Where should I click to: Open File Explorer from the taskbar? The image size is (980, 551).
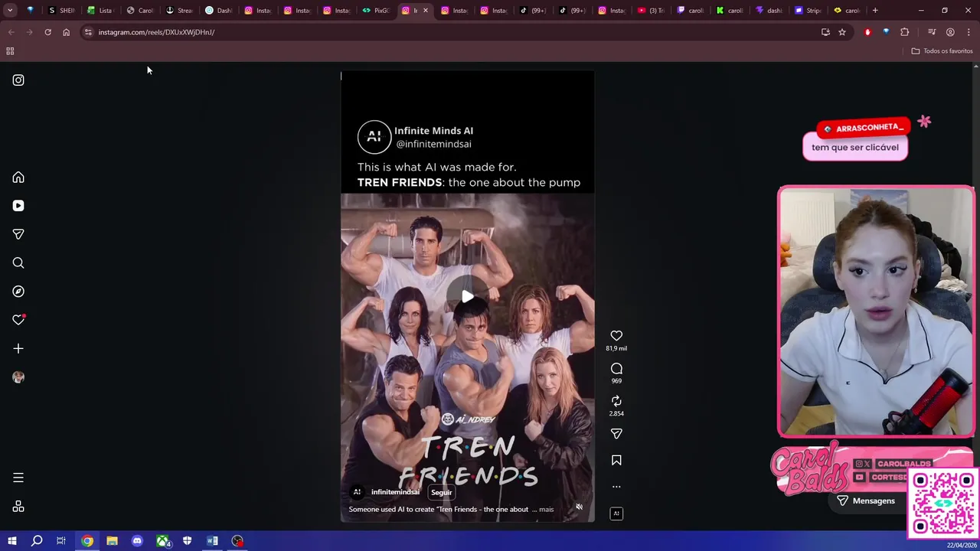[x=112, y=541]
